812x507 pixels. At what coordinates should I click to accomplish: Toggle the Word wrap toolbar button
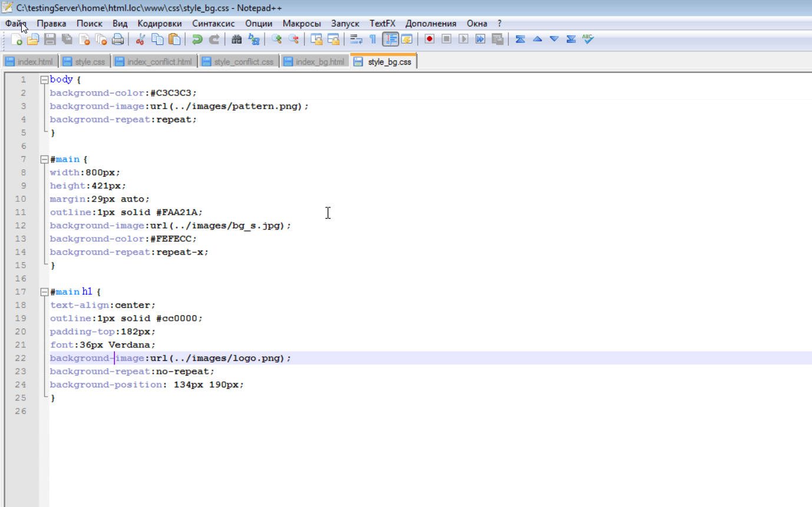pyautogui.click(x=356, y=39)
